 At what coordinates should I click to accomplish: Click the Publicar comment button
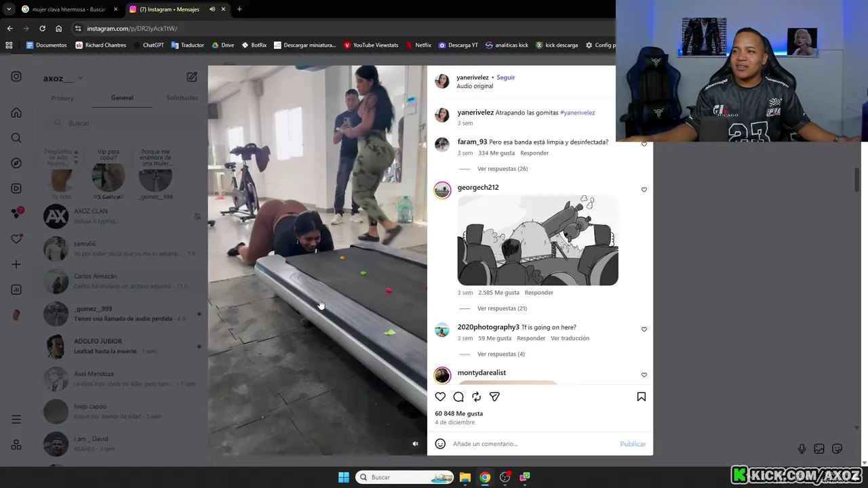point(633,444)
